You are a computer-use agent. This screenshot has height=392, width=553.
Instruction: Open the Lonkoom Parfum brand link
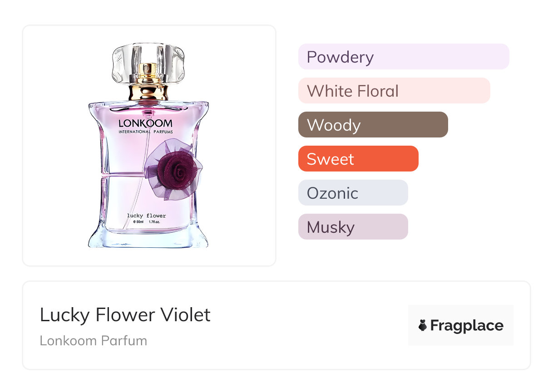click(93, 341)
